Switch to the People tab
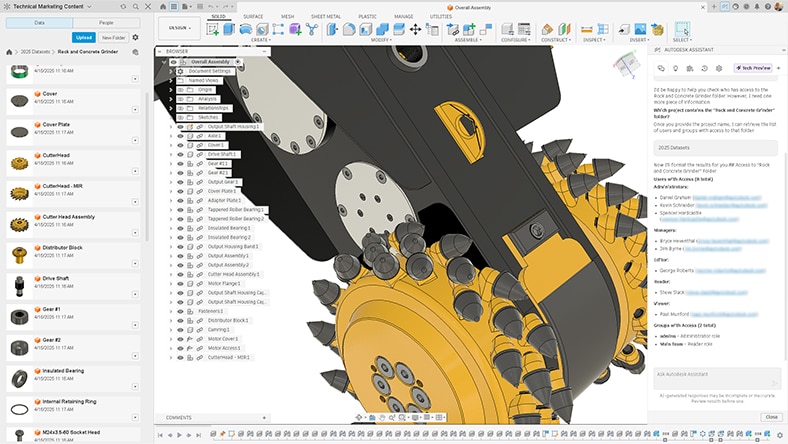This screenshot has height=444, width=788. click(x=106, y=23)
